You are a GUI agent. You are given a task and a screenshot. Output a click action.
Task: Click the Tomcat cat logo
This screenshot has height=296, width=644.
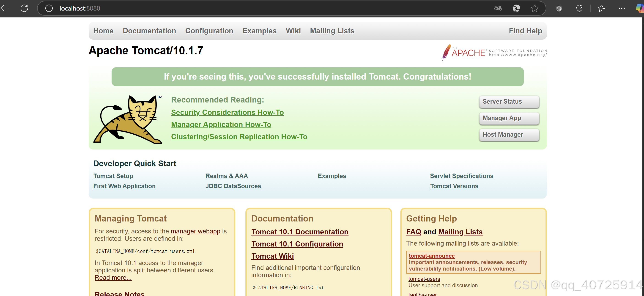coord(128,119)
